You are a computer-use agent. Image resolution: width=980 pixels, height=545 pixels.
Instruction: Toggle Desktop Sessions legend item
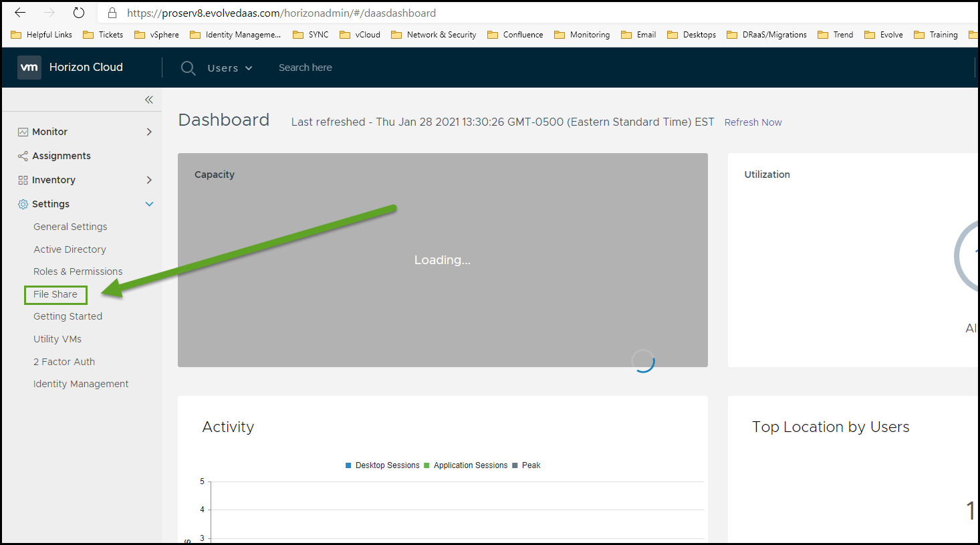pyautogui.click(x=382, y=465)
